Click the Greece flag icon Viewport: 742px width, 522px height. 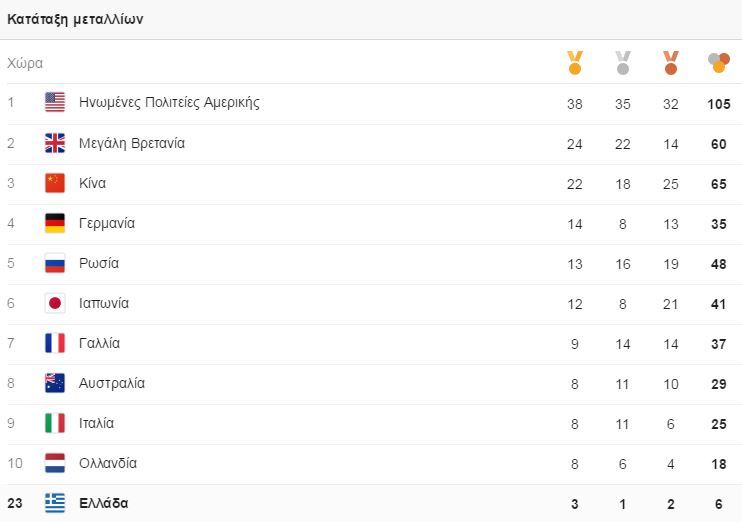[x=55, y=503]
